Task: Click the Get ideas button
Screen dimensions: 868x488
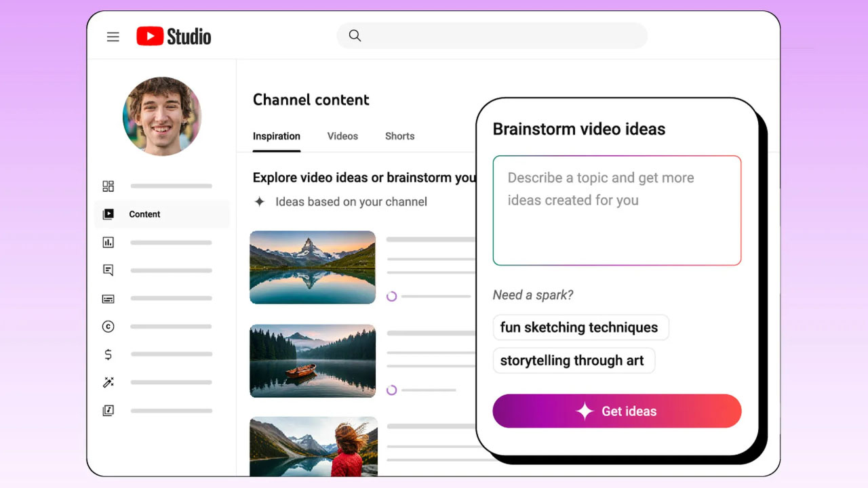Action: (x=616, y=411)
